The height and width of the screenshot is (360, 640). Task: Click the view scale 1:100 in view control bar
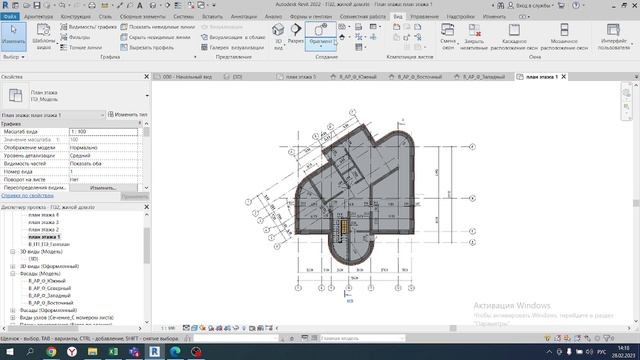pos(168,328)
